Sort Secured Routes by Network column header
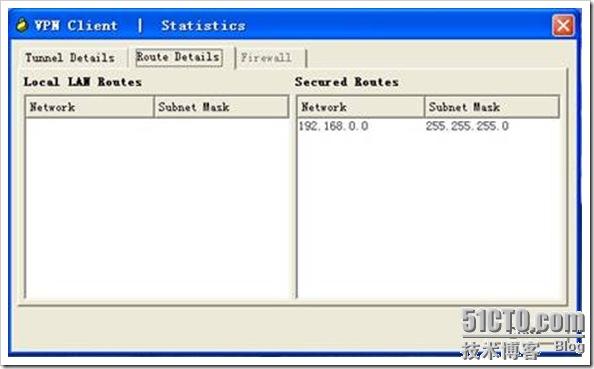This screenshot has width=594, height=369. 361,107
